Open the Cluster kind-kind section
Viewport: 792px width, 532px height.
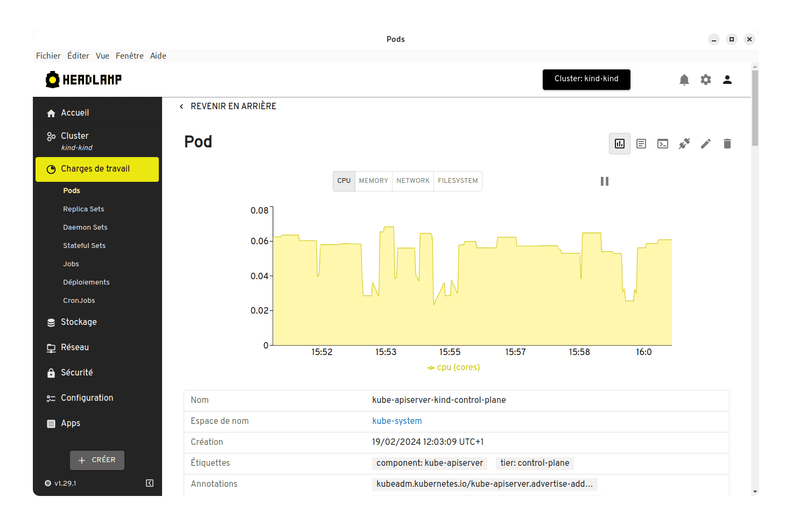click(x=97, y=141)
